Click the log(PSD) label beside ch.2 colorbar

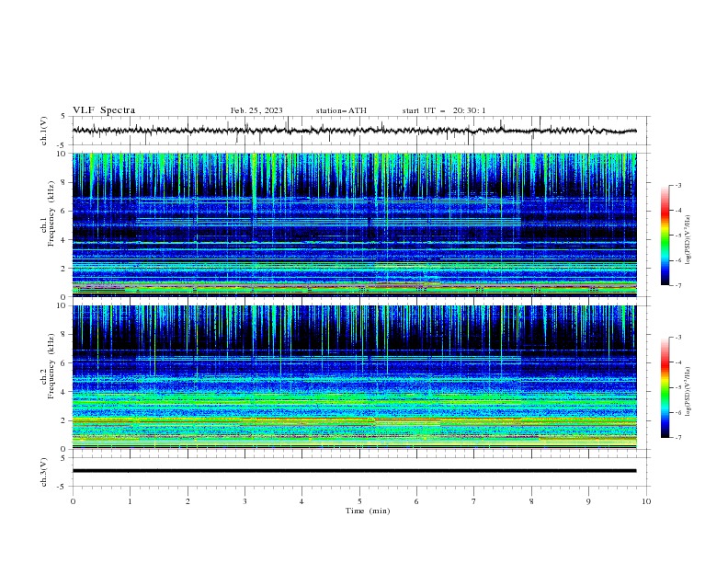688,392
